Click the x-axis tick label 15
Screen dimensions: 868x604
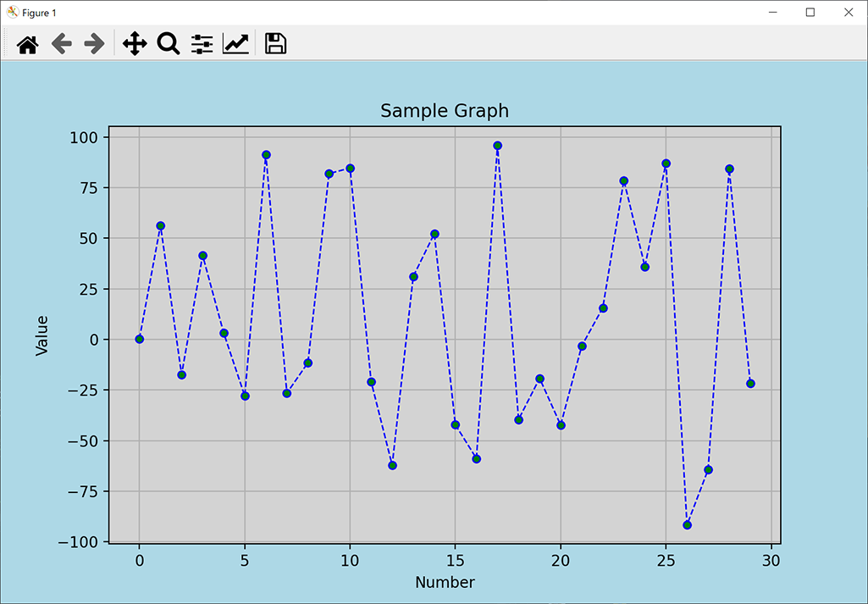tap(455, 561)
